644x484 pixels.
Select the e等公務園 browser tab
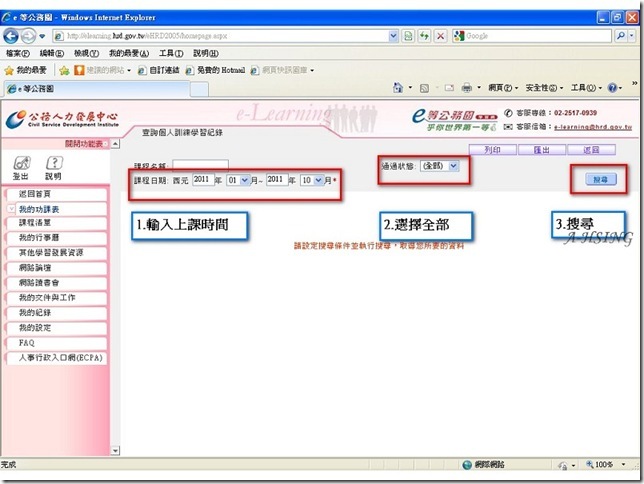(97, 89)
